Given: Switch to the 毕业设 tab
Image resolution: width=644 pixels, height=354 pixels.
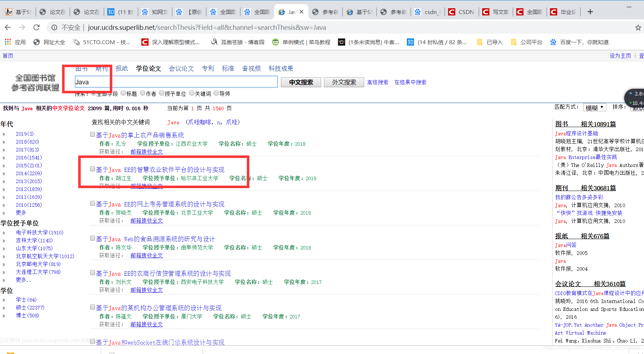Looking at the screenshot, I should click(x=564, y=12).
